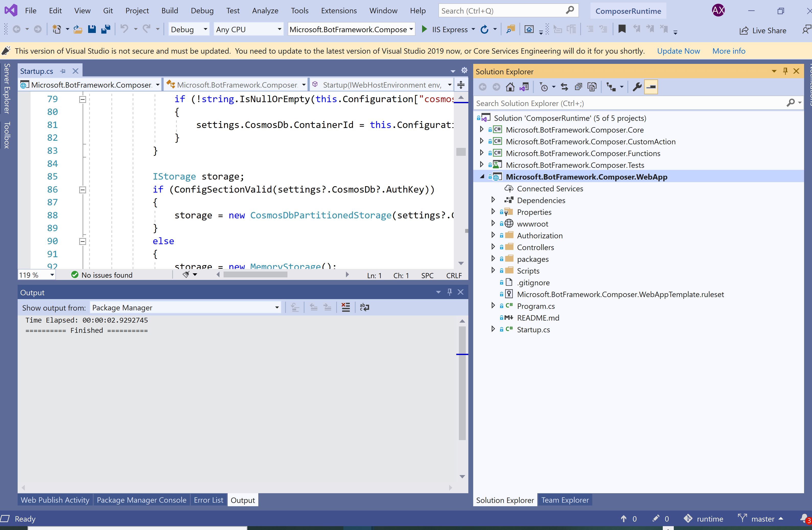Toggle Word Wrap in Output panel
This screenshot has height=530, width=812.
coord(364,307)
